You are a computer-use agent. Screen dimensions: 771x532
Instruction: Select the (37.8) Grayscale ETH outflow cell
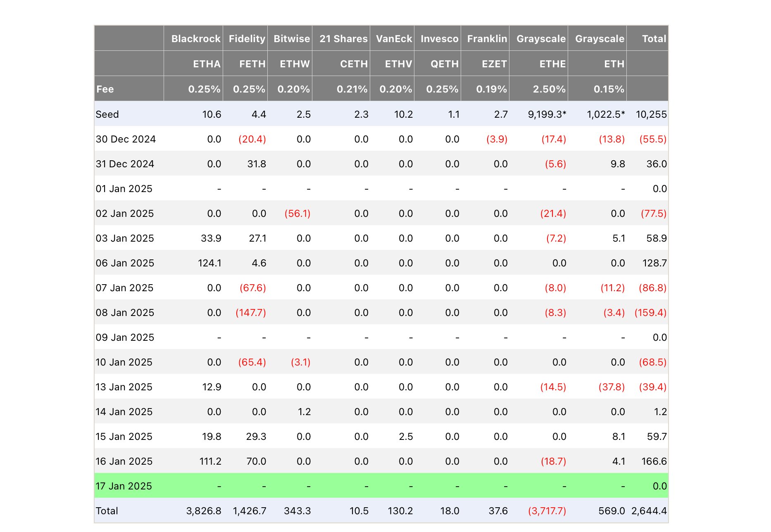pos(612,387)
